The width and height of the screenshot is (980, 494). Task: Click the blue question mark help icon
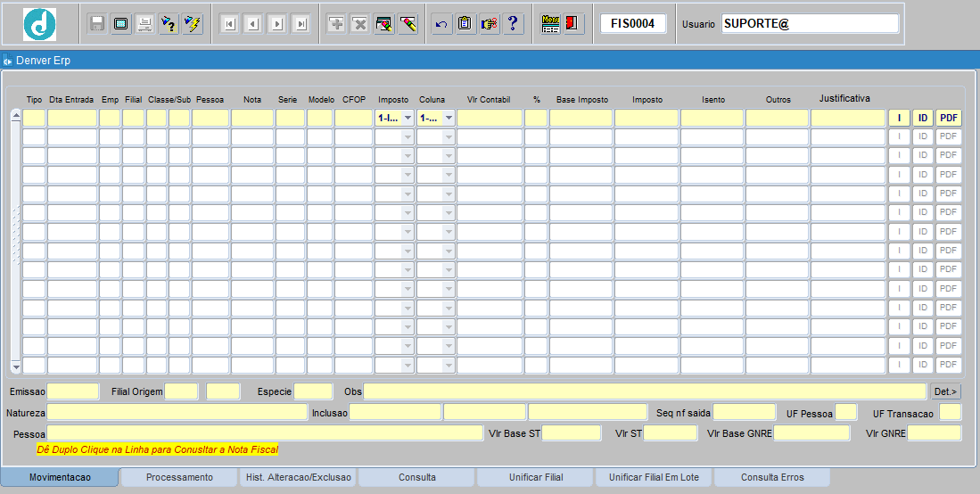[513, 24]
